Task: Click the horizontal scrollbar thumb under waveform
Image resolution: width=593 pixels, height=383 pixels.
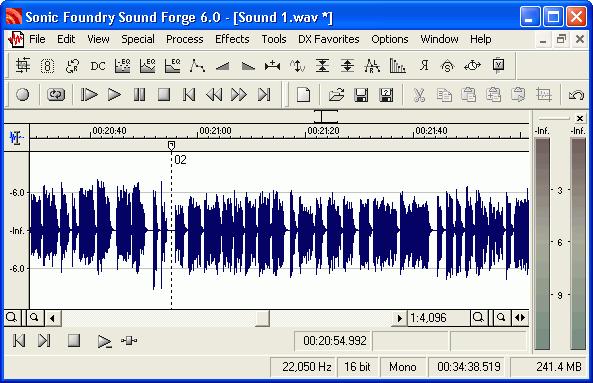Action: (x=262, y=318)
